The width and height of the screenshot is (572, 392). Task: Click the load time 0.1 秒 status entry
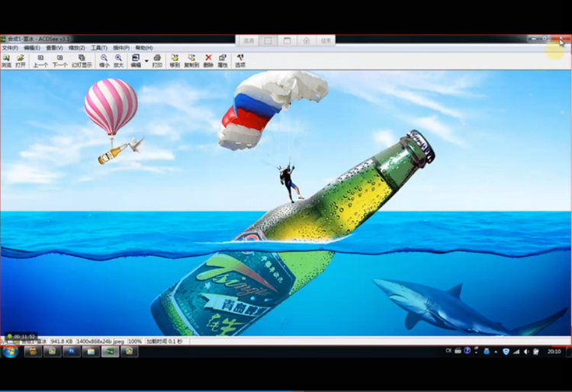(165, 342)
